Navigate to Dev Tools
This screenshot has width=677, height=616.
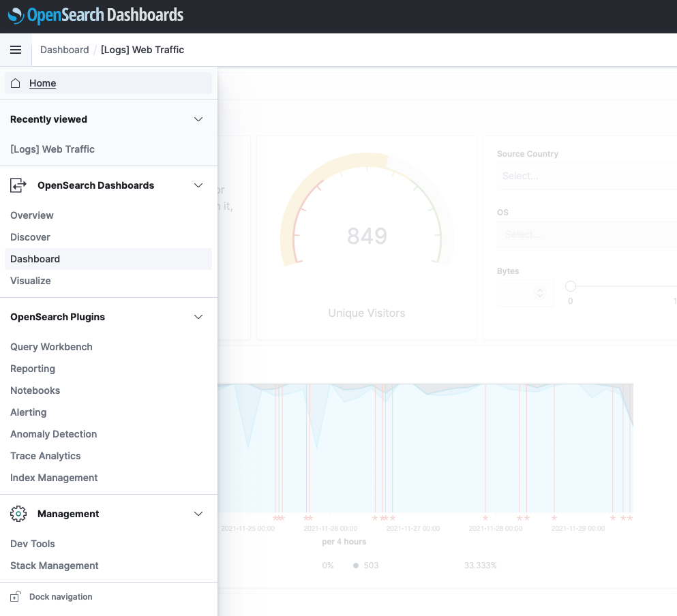point(32,544)
